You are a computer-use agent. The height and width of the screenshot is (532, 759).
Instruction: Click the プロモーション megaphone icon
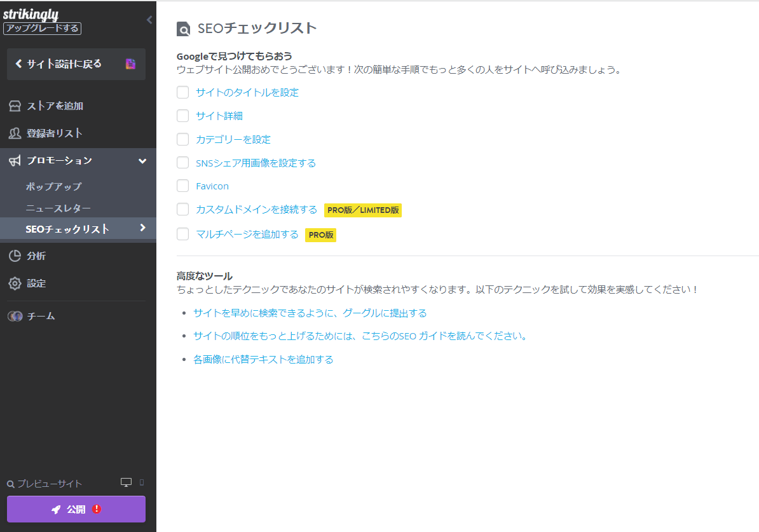[x=15, y=161]
